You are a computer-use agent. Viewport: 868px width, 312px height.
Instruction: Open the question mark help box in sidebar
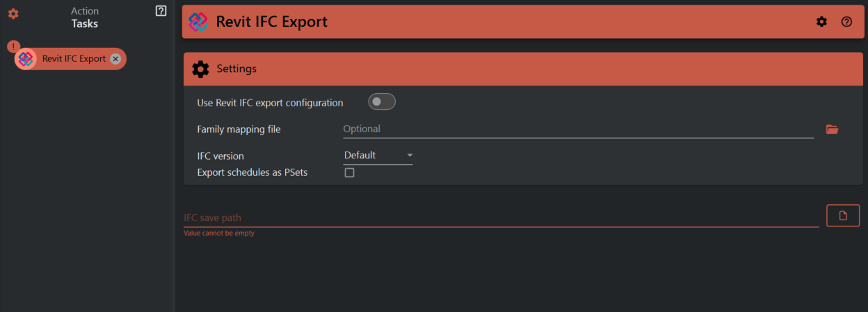[x=161, y=10]
